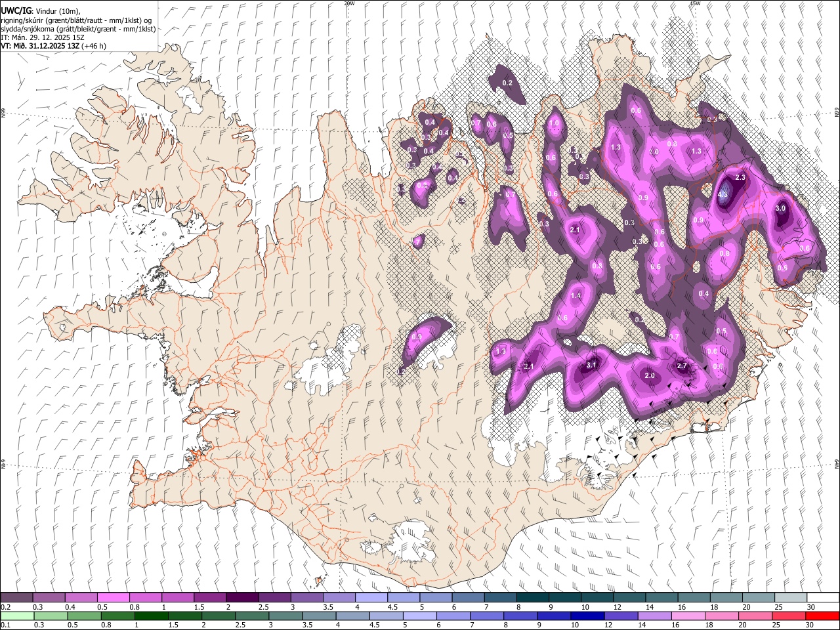Select the darkest purple snow swatch starting at 2
Screen dimensions: 840x630
click(x=241, y=597)
